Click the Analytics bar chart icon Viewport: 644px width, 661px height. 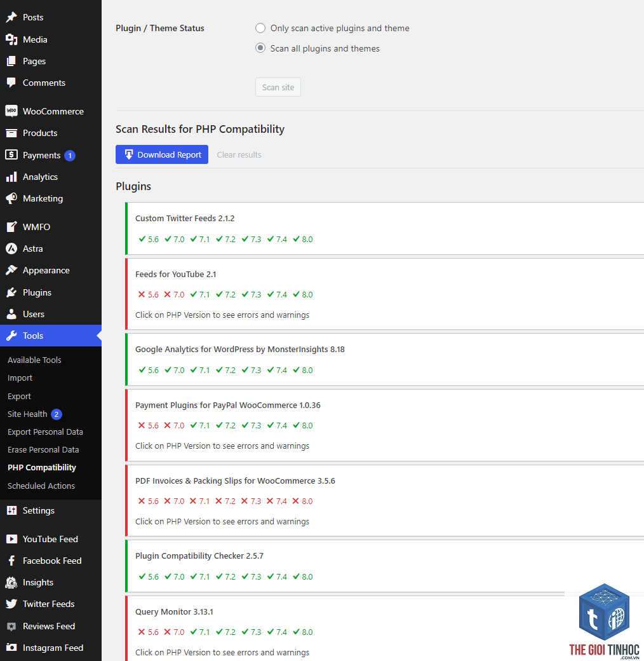tap(11, 177)
